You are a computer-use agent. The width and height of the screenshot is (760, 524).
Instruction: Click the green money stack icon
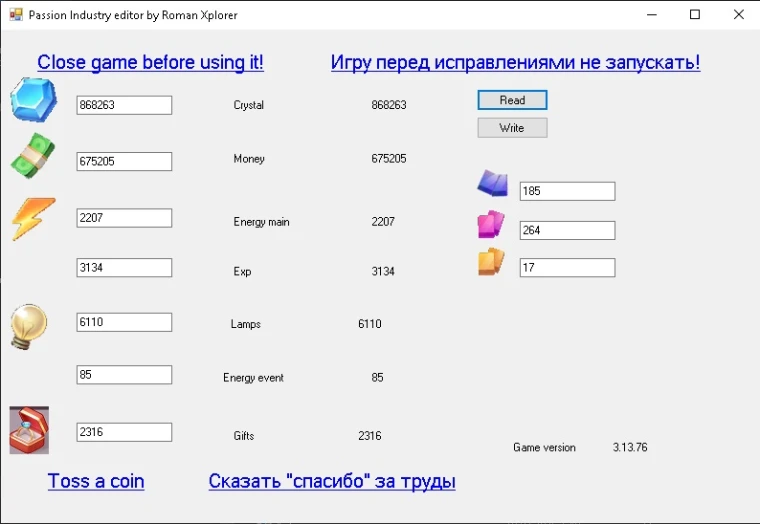pos(33,156)
